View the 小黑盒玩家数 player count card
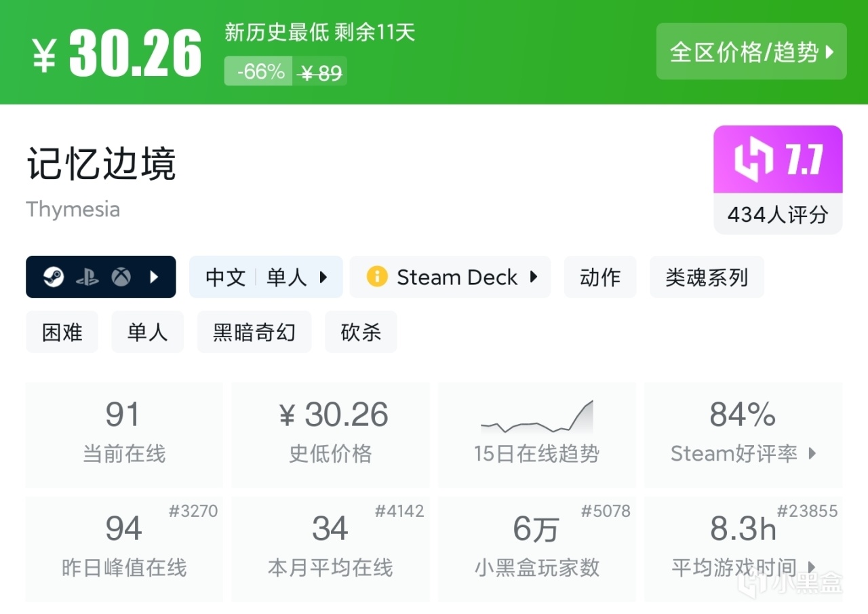 coord(536,548)
